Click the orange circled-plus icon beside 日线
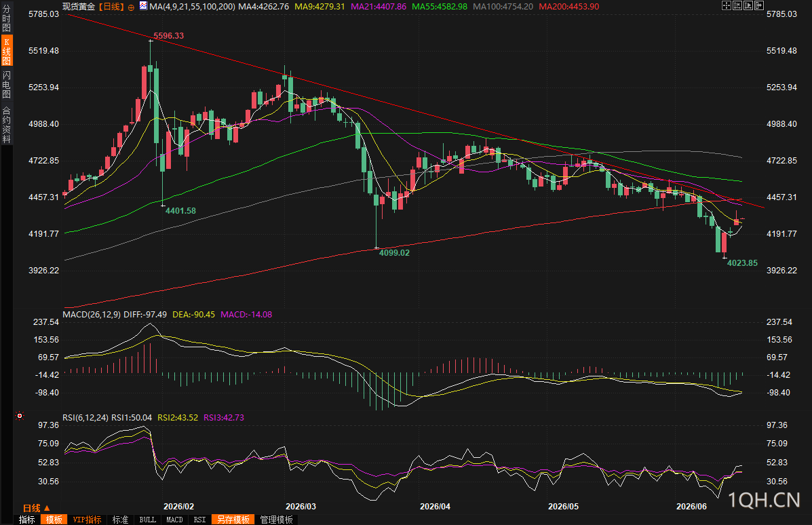The image size is (812, 525). (131, 7)
